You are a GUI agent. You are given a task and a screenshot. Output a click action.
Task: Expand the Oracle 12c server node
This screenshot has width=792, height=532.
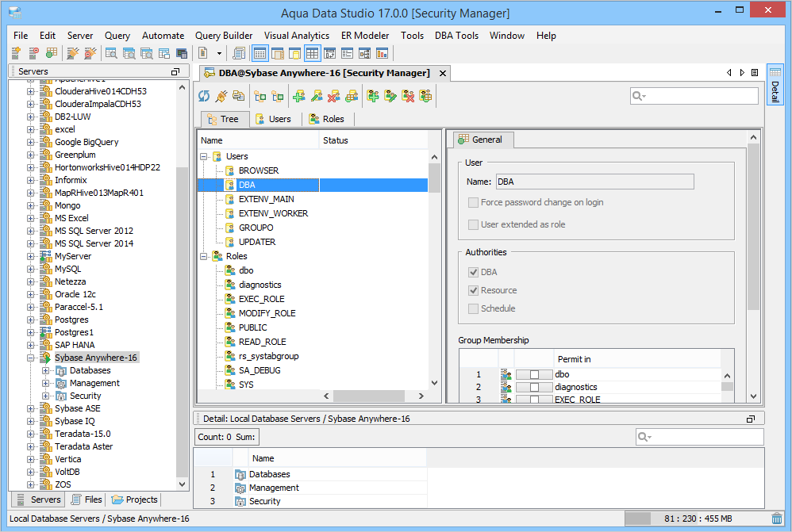point(31,294)
